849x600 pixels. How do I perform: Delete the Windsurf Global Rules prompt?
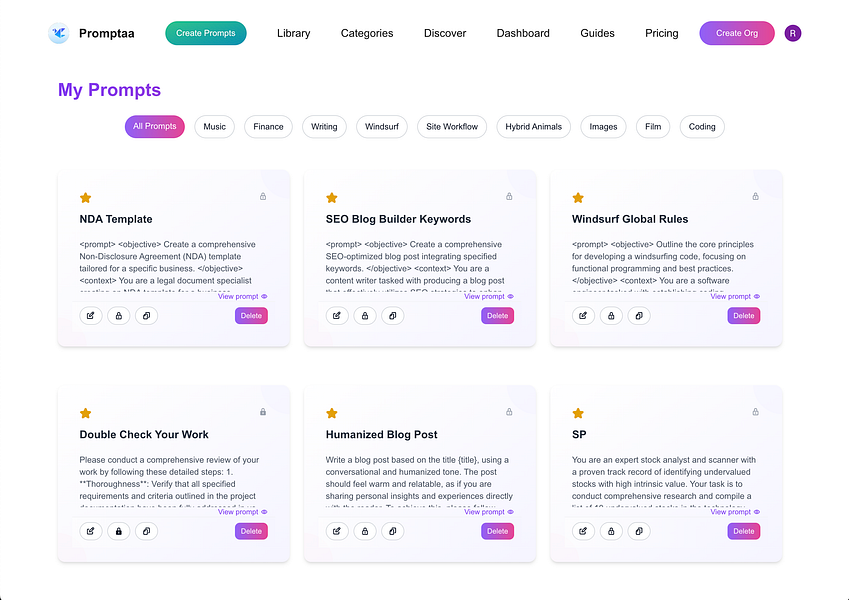click(743, 316)
